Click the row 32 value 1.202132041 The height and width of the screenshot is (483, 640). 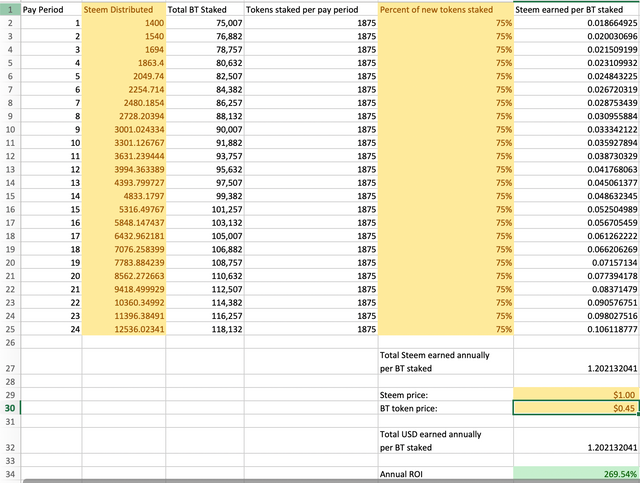click(x=576, y=441)
